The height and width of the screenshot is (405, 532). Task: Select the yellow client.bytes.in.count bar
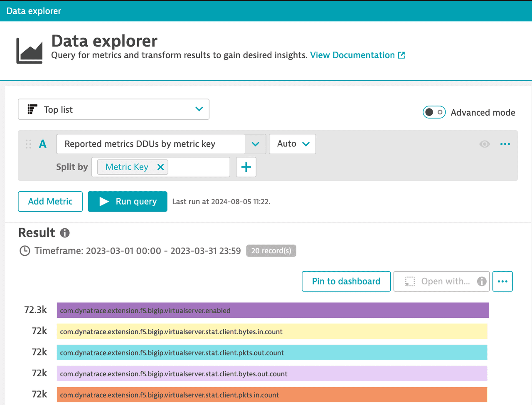coord(272,331)
